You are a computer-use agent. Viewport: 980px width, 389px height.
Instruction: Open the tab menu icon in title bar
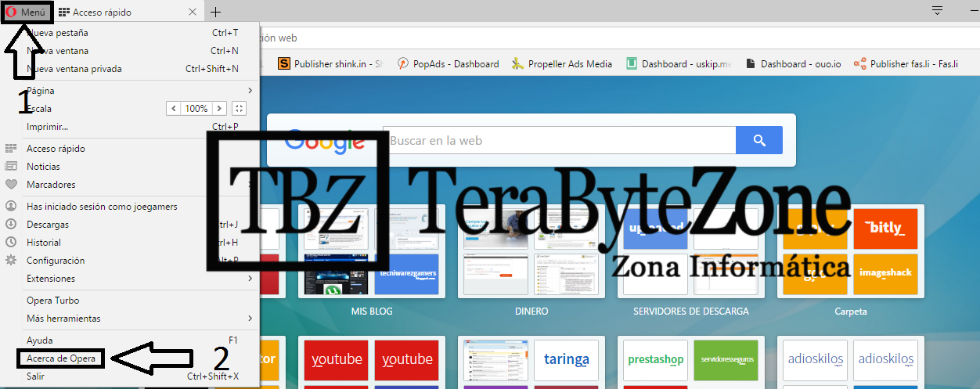coord(937,11)
